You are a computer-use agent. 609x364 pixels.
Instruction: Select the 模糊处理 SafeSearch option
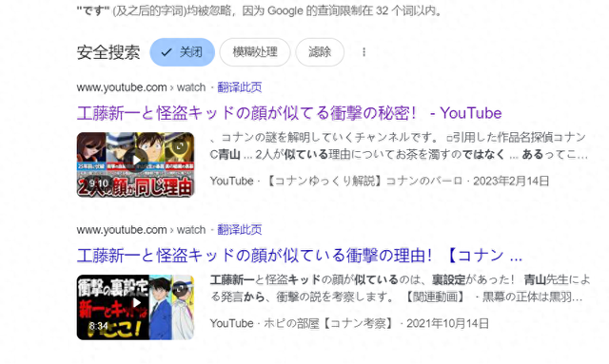(x=255, y=52)
